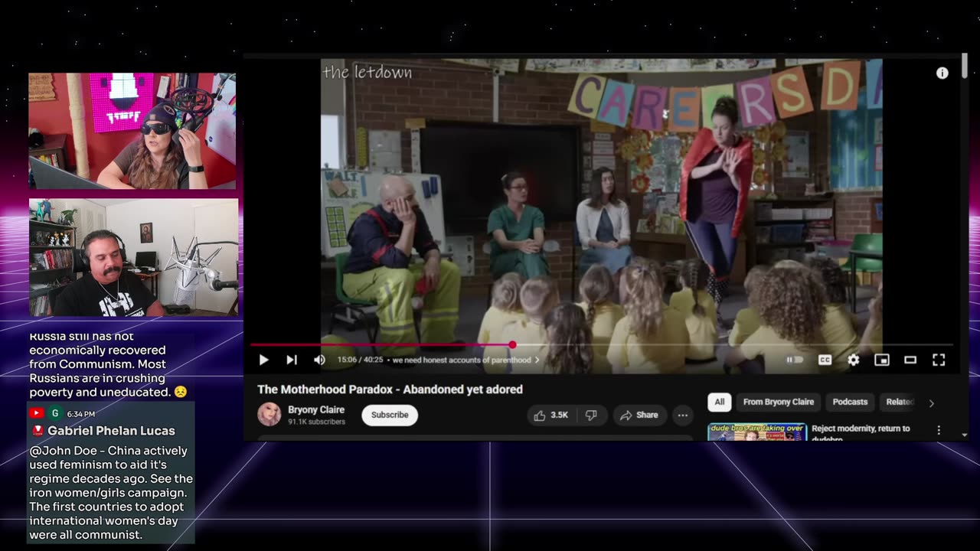Open options menu for the suggested video
Screen dimensions: 980x551
click(939, 430)
